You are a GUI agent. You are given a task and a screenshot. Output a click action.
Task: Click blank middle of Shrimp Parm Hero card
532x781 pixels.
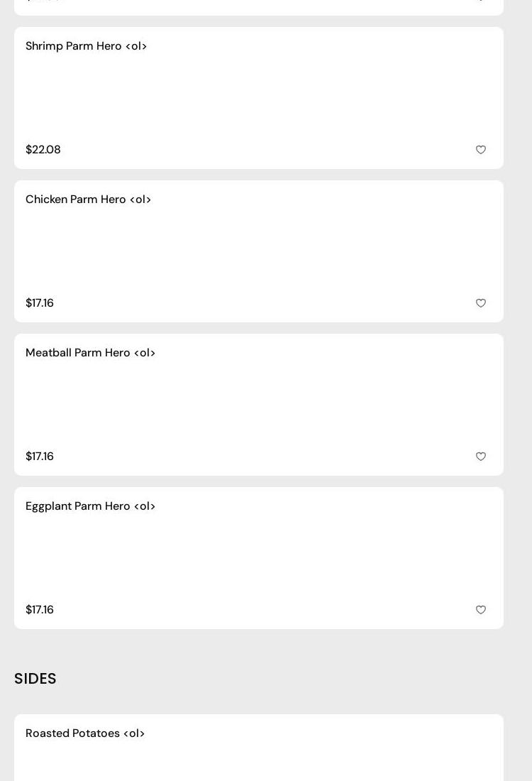259,98
